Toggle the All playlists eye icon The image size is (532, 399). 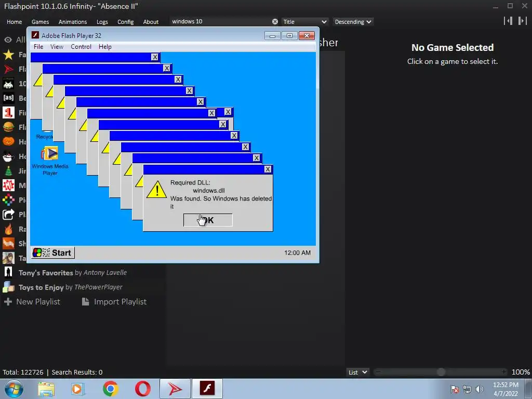click(8, 40)
